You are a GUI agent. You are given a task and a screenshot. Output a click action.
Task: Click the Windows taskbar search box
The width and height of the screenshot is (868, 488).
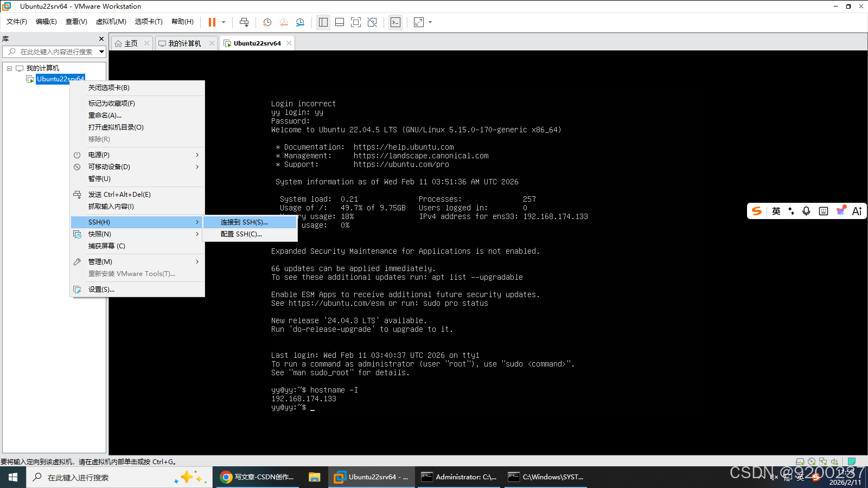pyautogui.click(x=119, y=477)
